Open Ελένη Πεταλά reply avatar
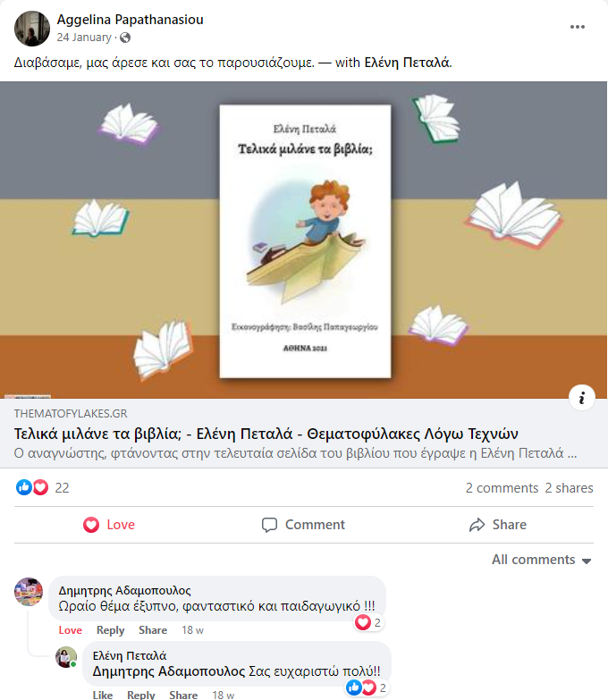 (x=66, y=657)
